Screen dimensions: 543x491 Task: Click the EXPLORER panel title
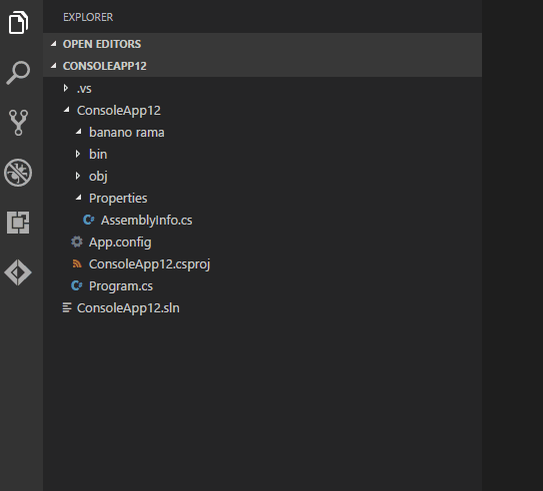(88, 17)
